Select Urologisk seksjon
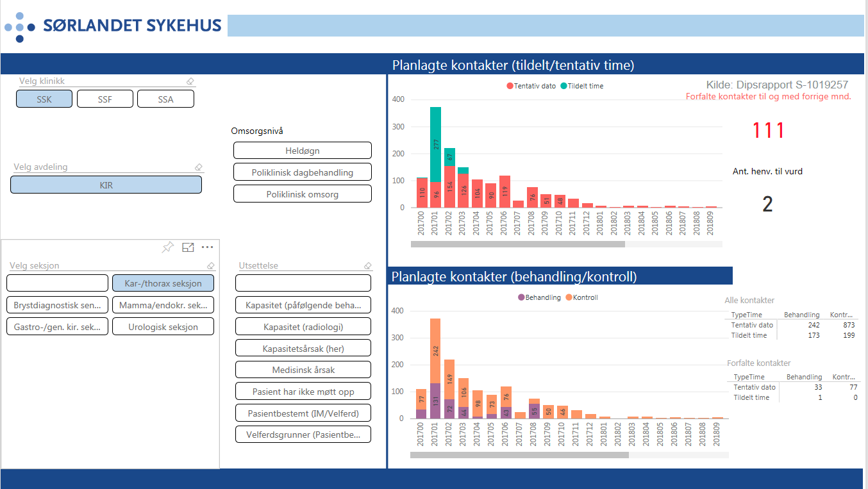868x489 pixels. coord(163,326)
